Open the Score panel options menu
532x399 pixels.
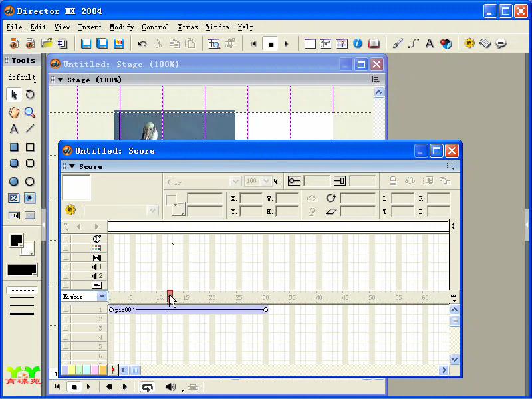coord(451,166)
